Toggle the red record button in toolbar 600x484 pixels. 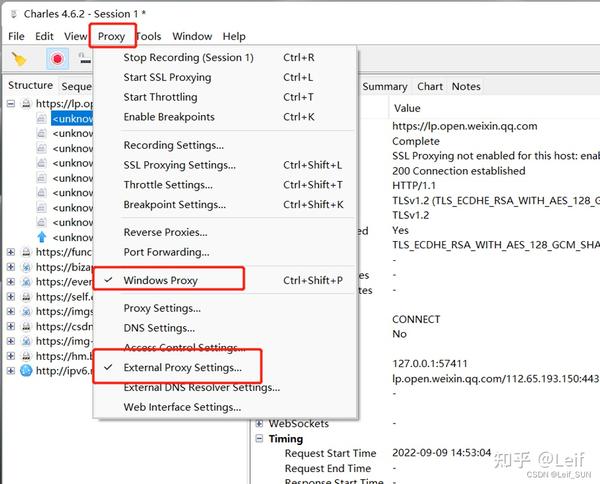click(57, 59)
